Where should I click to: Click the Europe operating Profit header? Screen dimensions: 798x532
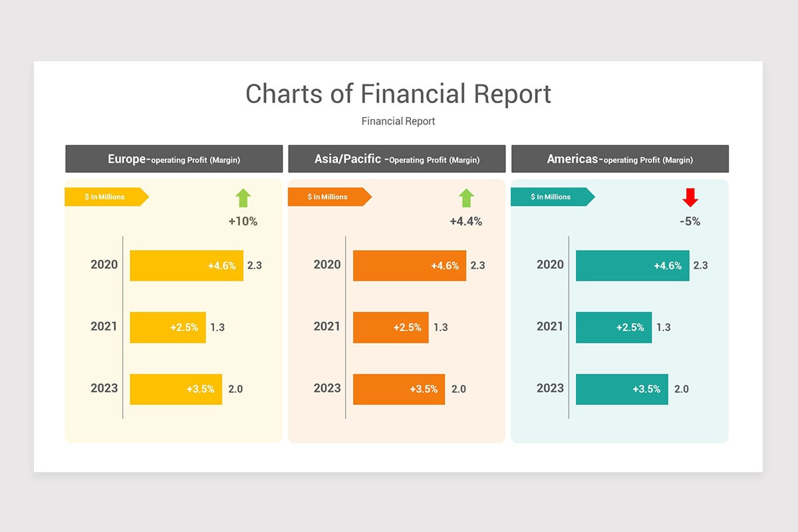[x=174, y=159]
